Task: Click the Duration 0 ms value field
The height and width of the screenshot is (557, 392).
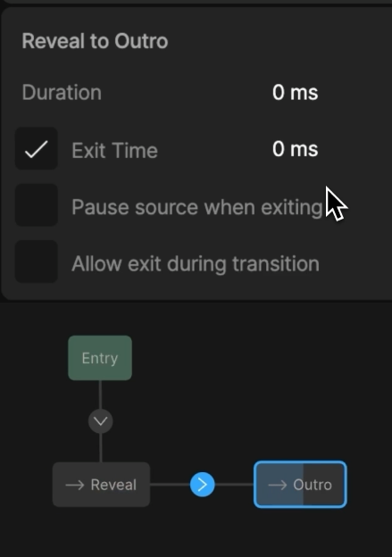Action: 295,93
